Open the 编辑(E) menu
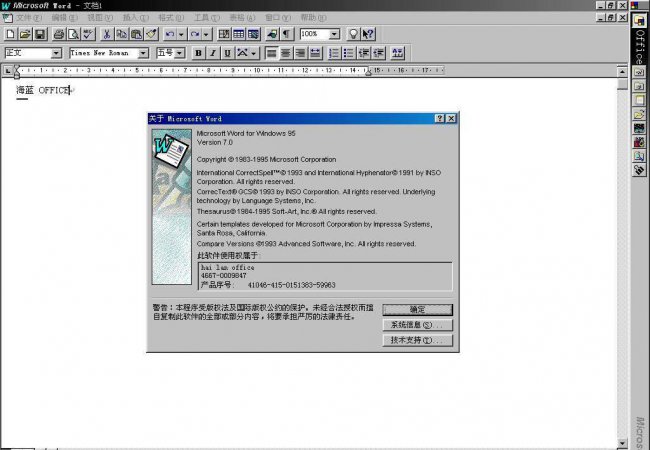Image resolution: width=650 pixels, height=450 pixels. 65,18
